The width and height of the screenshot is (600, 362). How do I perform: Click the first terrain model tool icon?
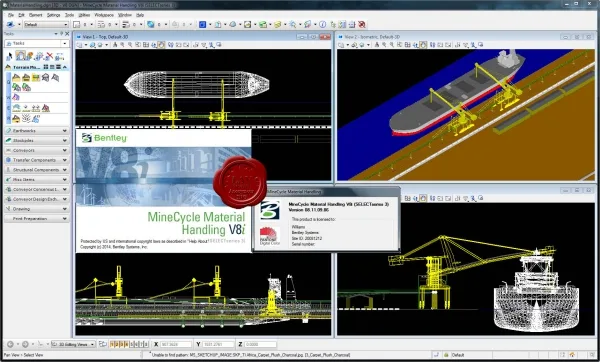click(x=16, y=78)
